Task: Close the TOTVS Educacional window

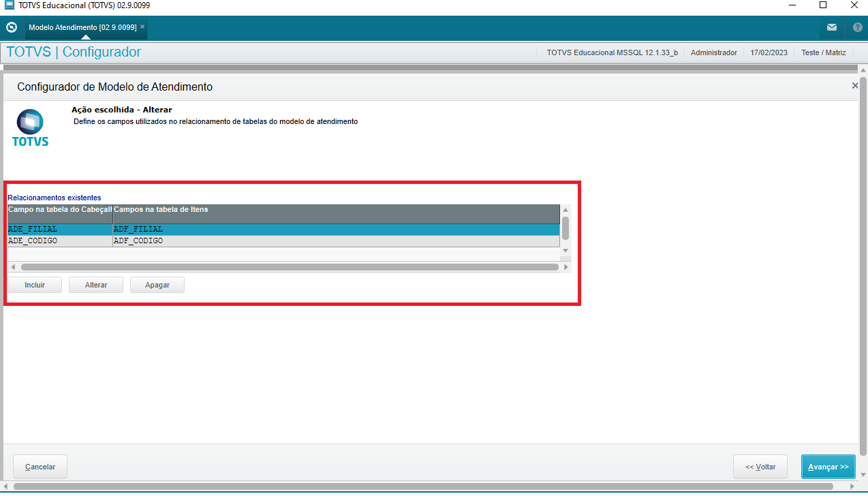Action: click(x=854, y=5)
